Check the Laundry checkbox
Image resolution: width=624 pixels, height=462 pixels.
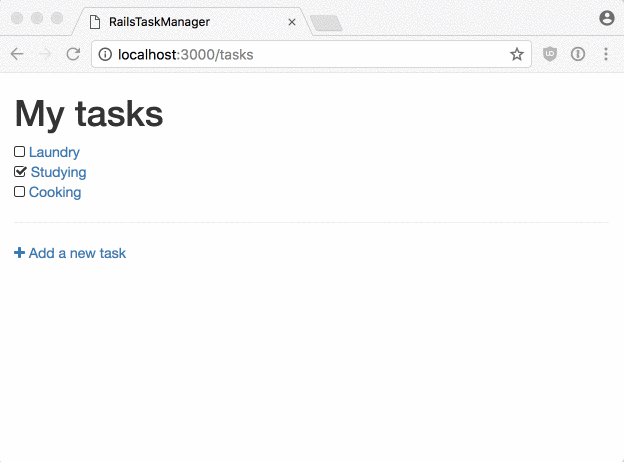coord(19,152)
